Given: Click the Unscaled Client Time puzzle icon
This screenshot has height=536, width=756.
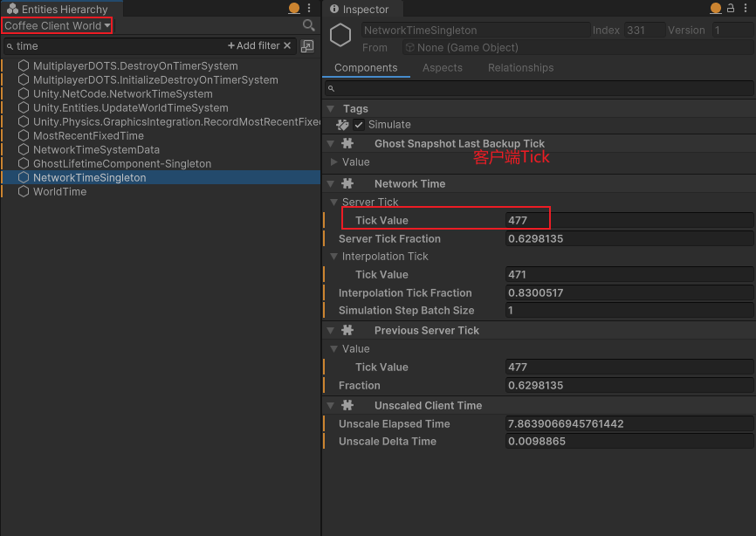Looking at the screenshot, I should point(347,406).
